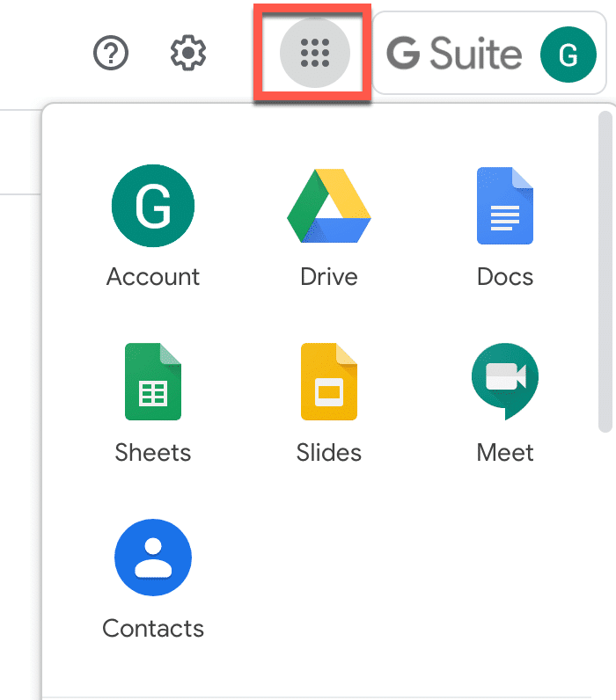Click the "Contacts" label text
The height and width of the screenshot is (700, 616).
[153, 629]
